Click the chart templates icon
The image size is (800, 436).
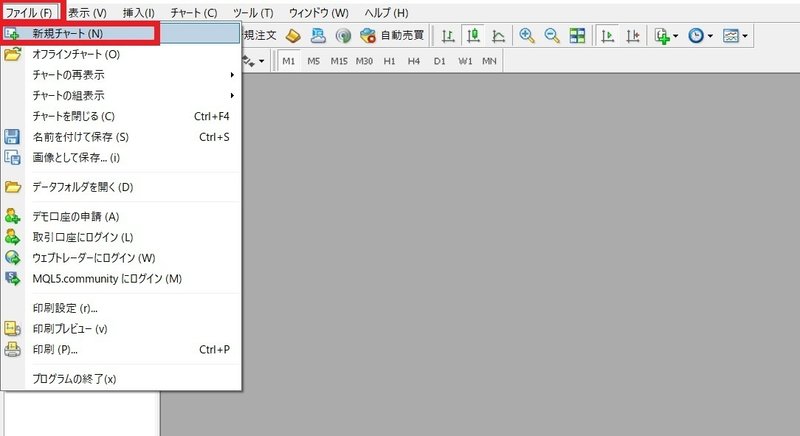pyautogui.click(x=731, y=36)
